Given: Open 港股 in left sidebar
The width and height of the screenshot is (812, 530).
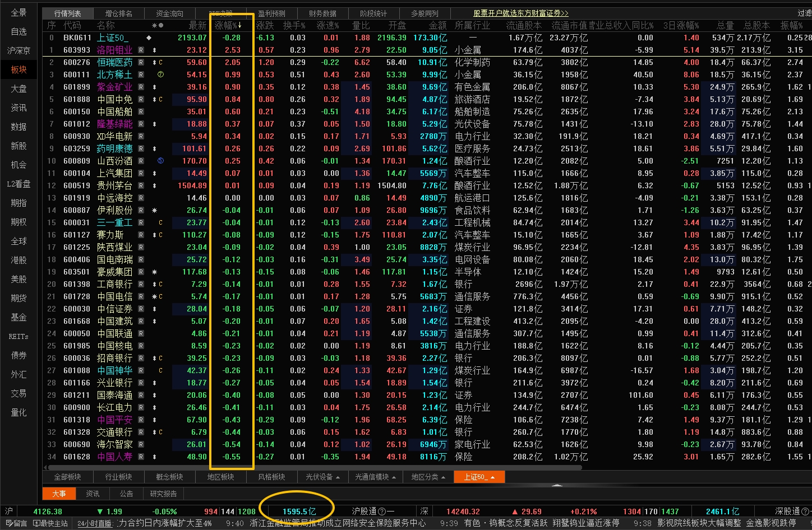Looking at the screenshot, I should tap(19, 260).
